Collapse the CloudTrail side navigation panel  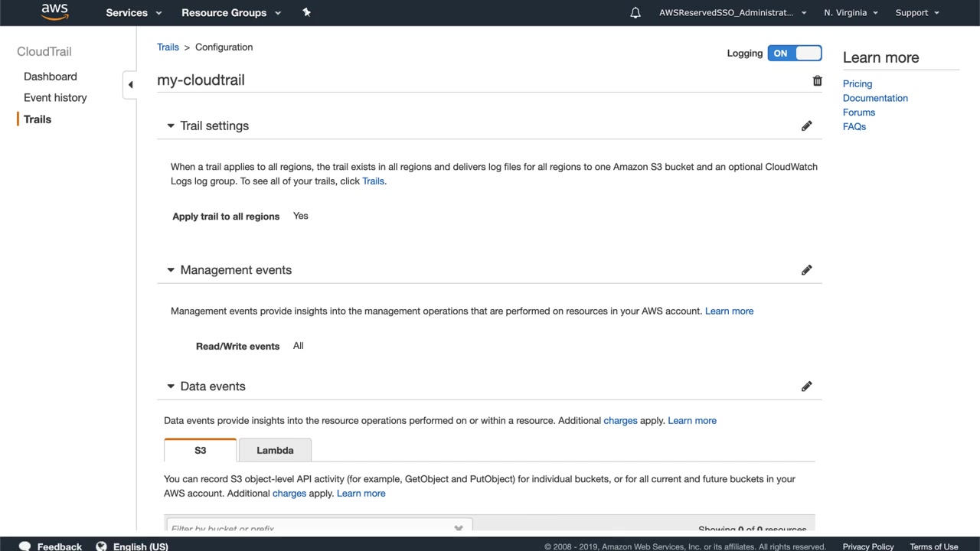tap(130, 84)
